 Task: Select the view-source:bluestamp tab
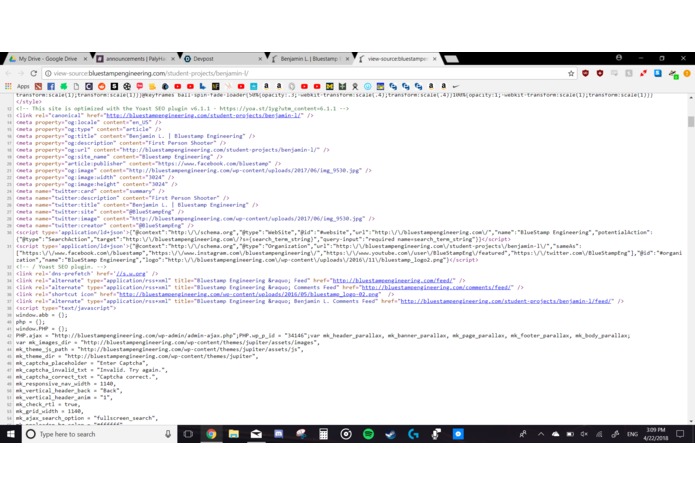click(398, 59)
